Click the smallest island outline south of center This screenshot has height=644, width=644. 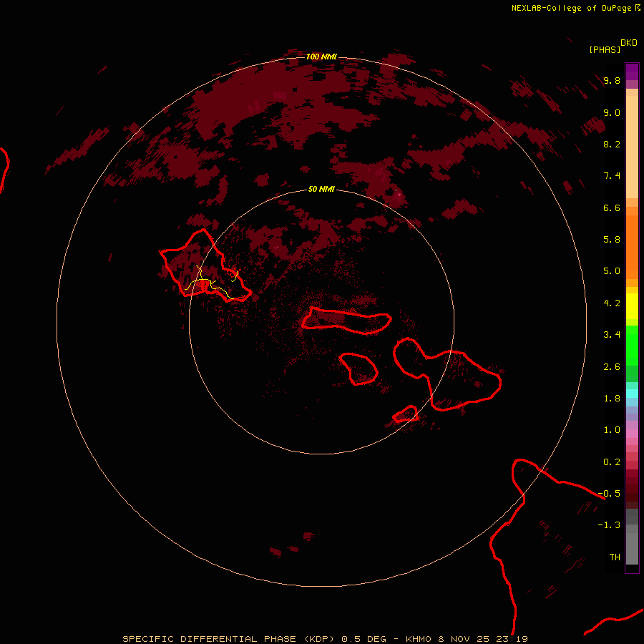pos(406,414)
